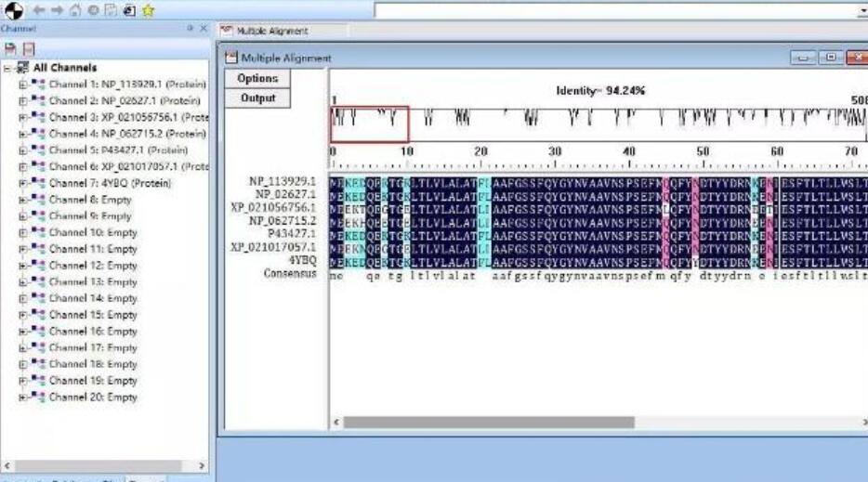Viewport: 868px width, 482px height.
Task: Click the Multiple Alignment window title icon
Action: (x=230, y=58)
